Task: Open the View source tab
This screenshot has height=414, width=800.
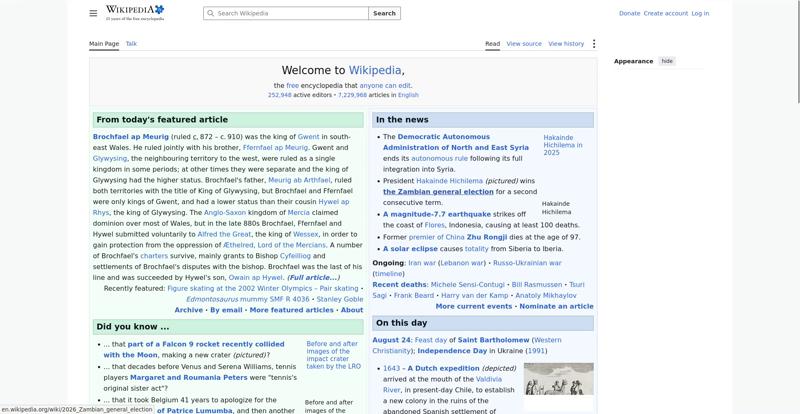Action: (x=524, y=44)
